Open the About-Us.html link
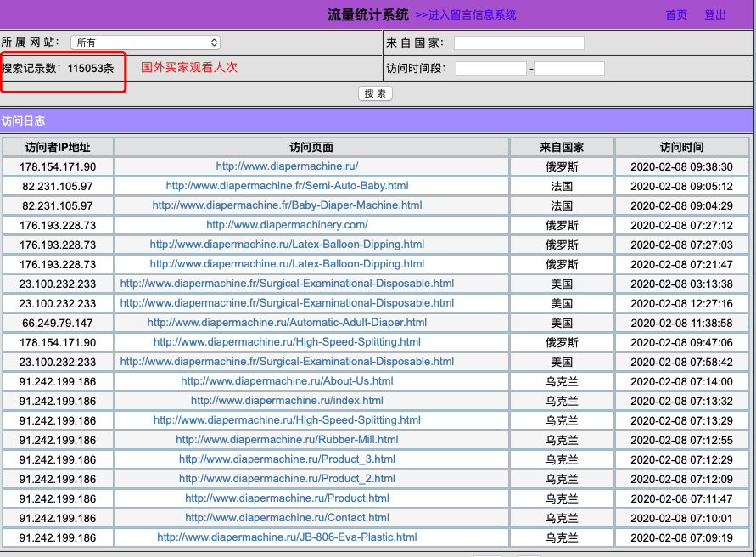The width and height of the screenshot is (756, 557). [x=287, y=381]
